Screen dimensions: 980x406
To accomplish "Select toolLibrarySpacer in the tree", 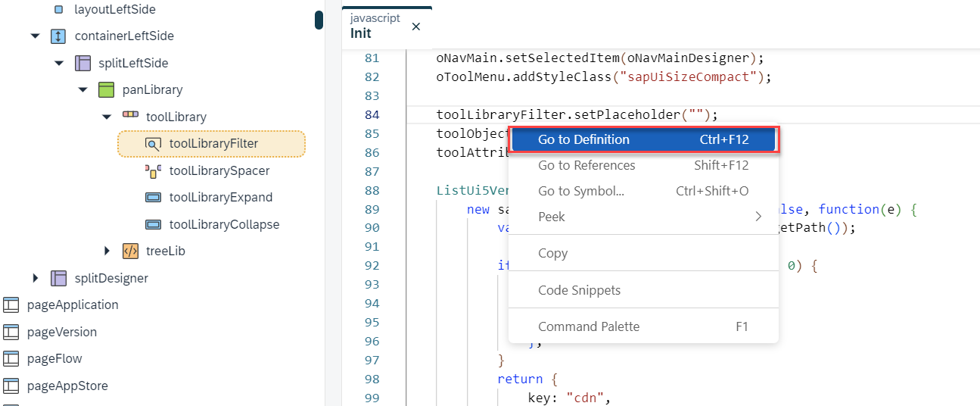I will click(x=219, y=170).
